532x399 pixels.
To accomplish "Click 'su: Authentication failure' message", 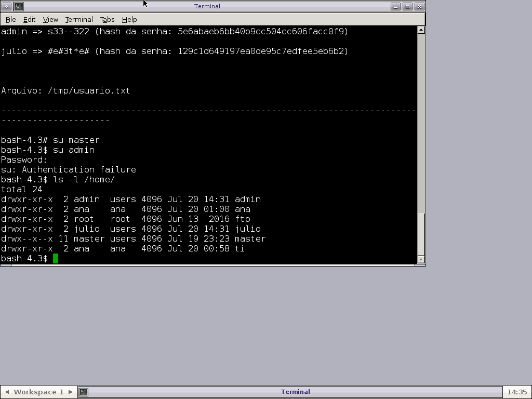I will (69, 170).
